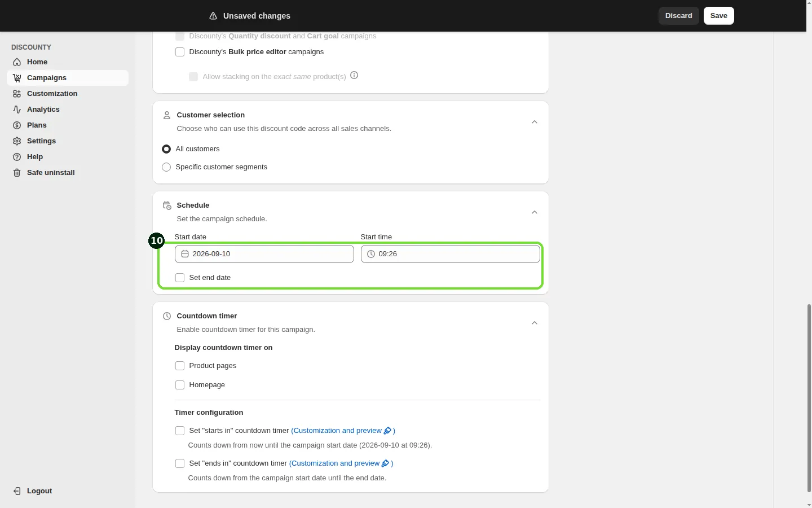This screenshot has height=508, width=812.
Task: Go to Customization in the sidebar
Action: coord(68,94)
